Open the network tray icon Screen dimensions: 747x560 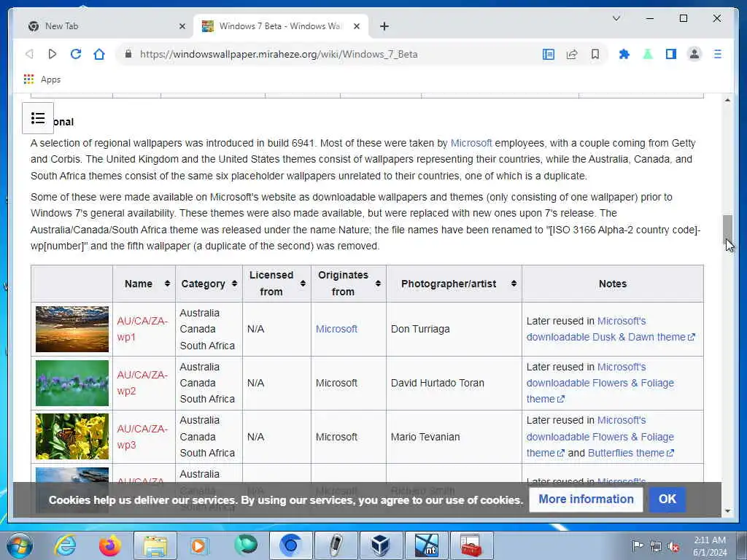click(656, 546)
